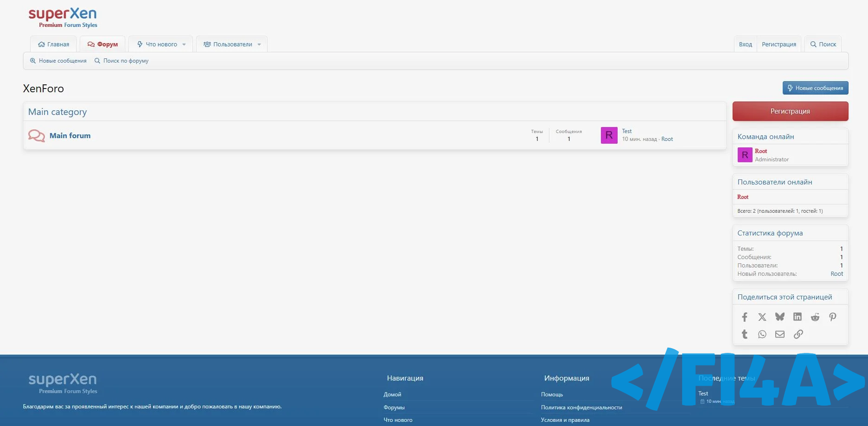Click the Команда онлайн heading

(x=766, y=137)
